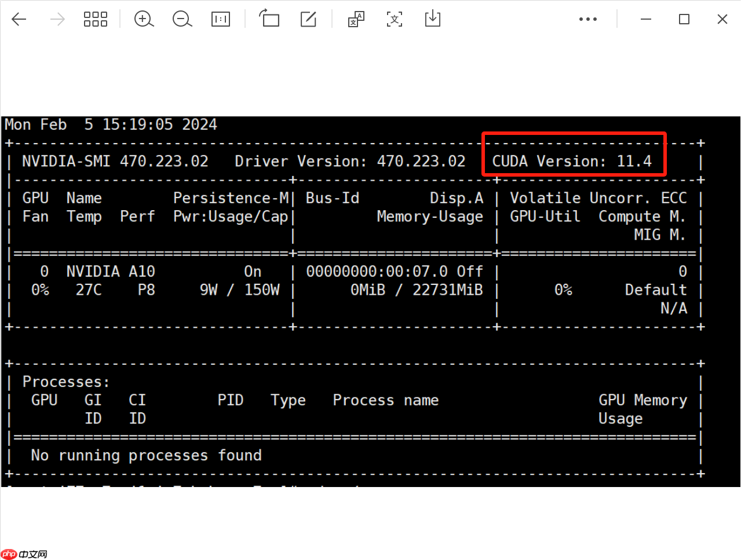Click the 'N/A' MIG mode value
The image size is (741, 560).
click(674, 308)
